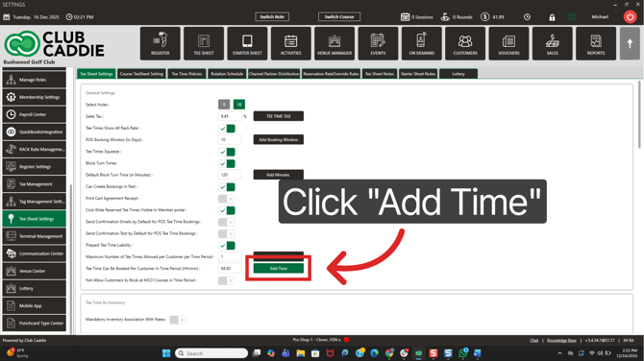Toggle Club Wide Reserved Tee Times visibility

(226, 210)
